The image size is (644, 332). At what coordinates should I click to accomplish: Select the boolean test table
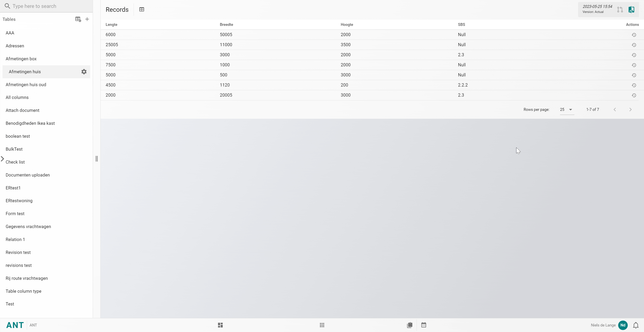coord(46,136)
